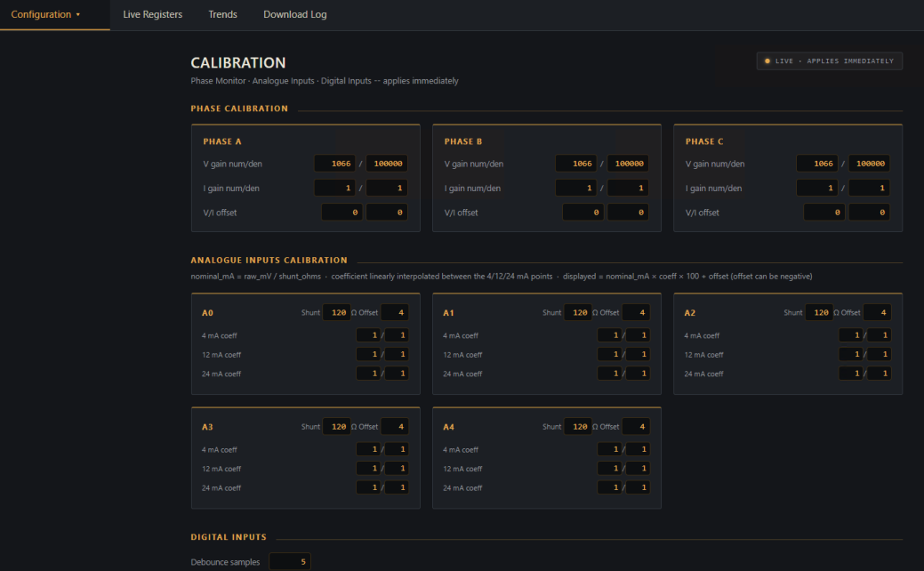Screen dimensions: 924x571
Task: Click A3 24 mA coeff denominator
Action: (x=397, y=487)
